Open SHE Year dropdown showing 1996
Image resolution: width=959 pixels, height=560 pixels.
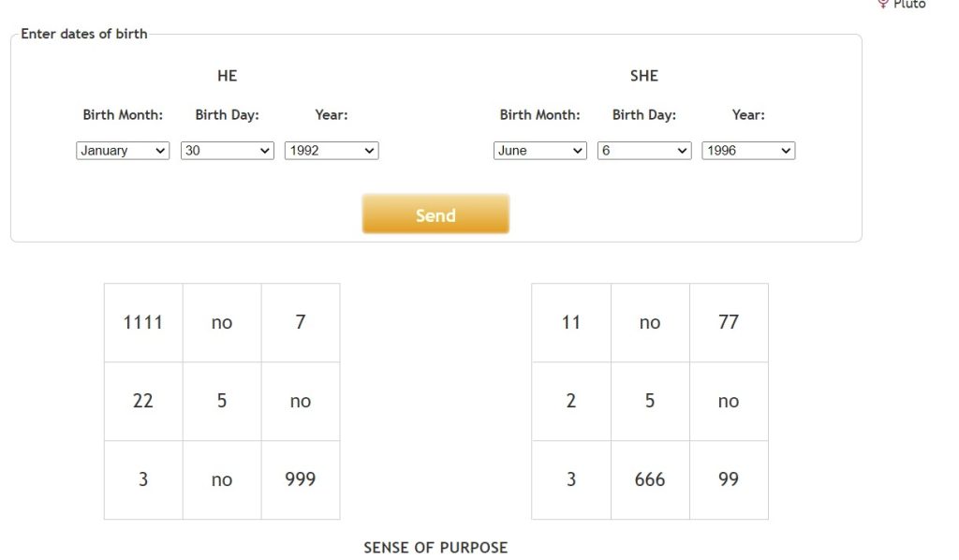(x=748, y=151)
